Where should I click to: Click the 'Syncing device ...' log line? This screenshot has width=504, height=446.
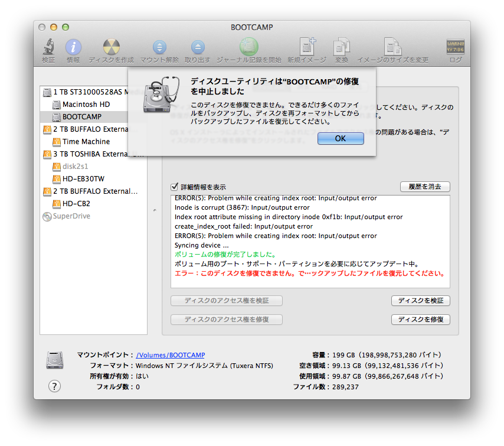pos(201,245)
